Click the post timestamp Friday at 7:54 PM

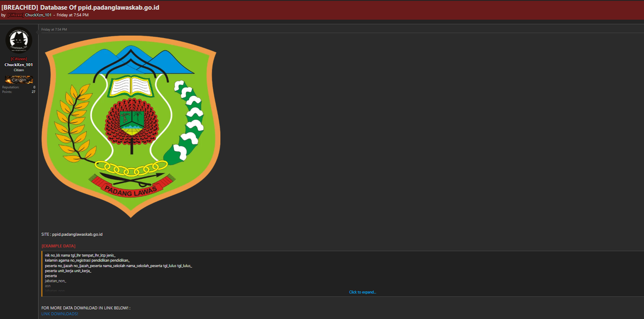54,29
